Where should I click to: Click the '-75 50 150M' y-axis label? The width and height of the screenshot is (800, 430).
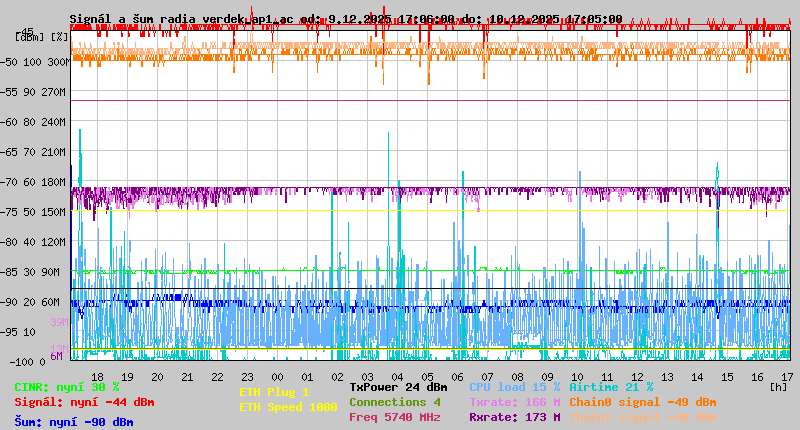33,212
